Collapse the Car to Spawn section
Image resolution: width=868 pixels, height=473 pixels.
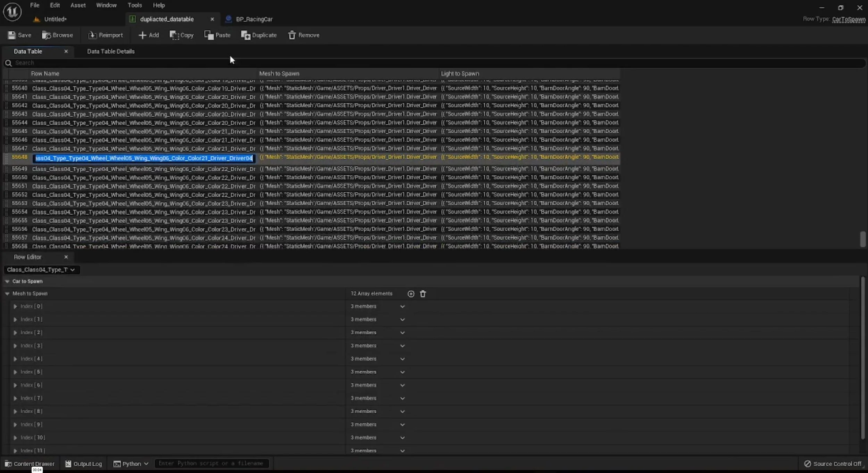7,281
